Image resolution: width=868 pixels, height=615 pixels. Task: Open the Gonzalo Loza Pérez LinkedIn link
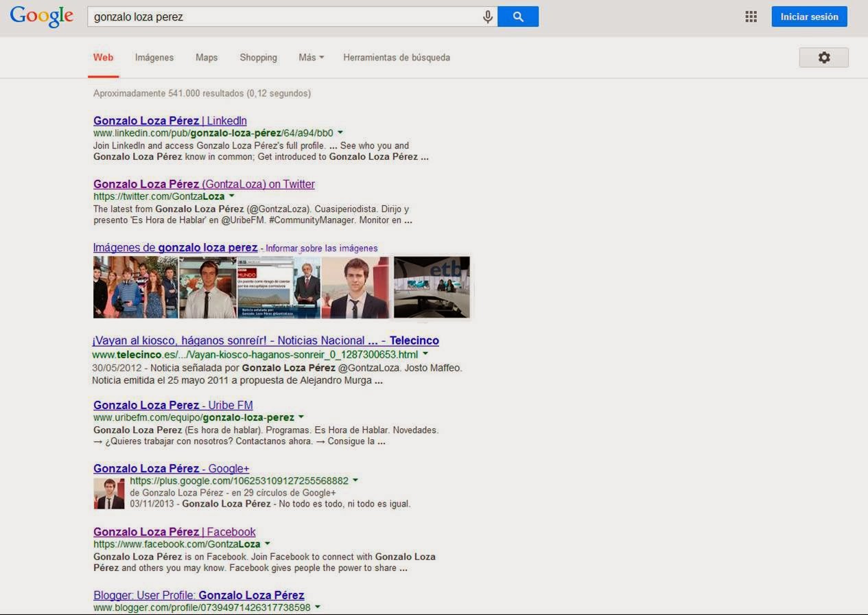click(170, 121)
